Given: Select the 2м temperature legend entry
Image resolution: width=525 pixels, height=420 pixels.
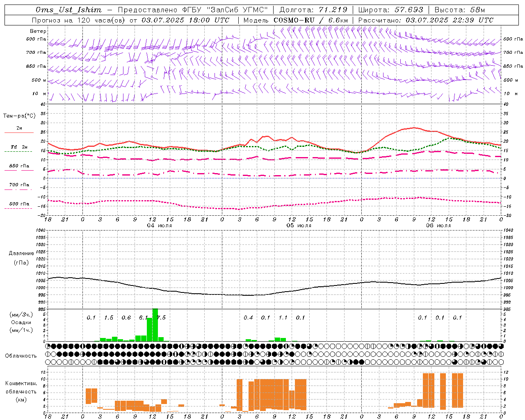Looking at the screenshot, I should pos(19,128).
